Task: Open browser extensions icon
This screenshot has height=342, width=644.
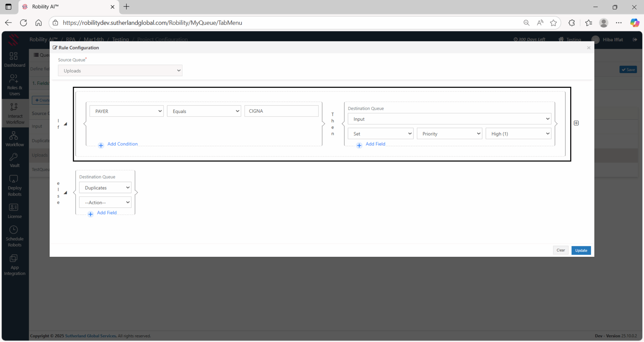Action: (x=572, y=23)
